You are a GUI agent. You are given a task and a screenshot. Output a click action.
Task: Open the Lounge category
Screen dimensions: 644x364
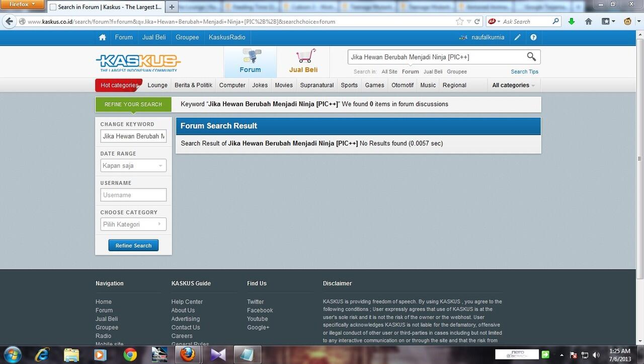coord(157,85)
